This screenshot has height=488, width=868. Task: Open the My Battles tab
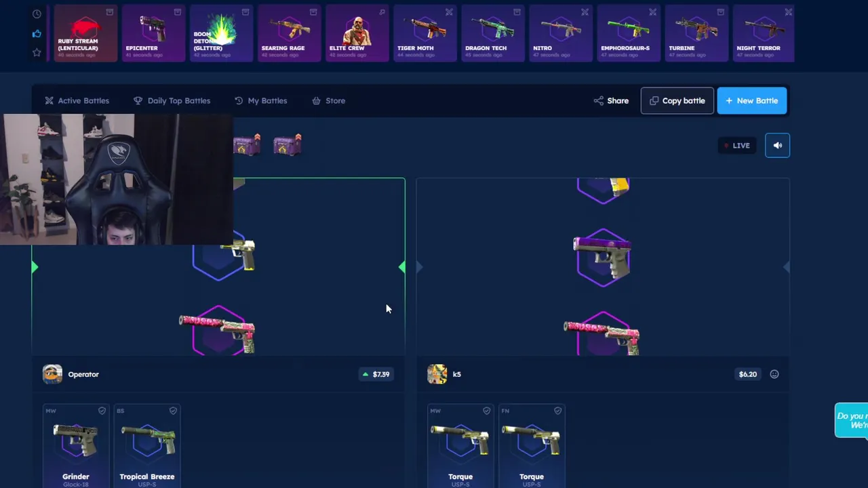260,100
